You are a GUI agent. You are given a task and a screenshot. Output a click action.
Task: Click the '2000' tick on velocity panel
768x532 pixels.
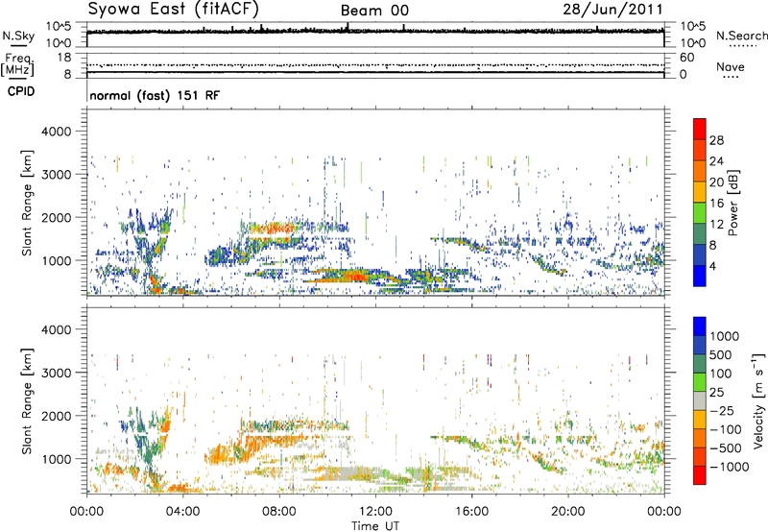(x=56, y=416)
